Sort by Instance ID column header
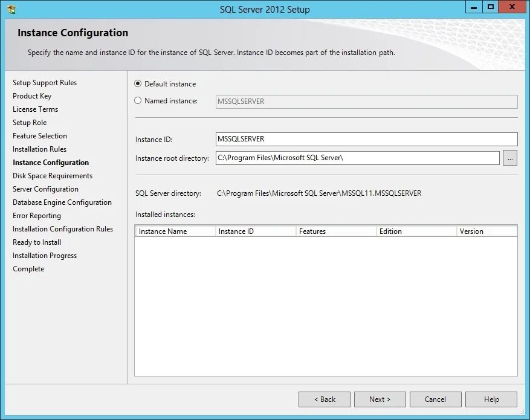The image size is (530, 420). click(256, 231)
